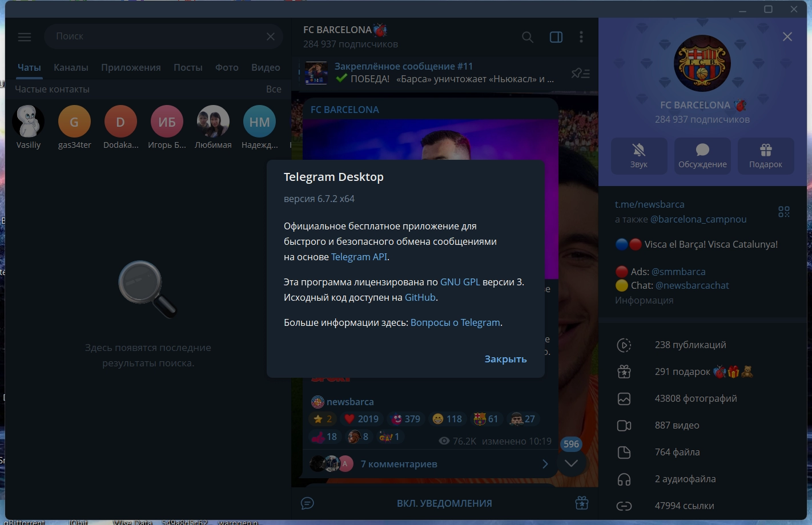Click the Telegram API link

tap(359, 257)
